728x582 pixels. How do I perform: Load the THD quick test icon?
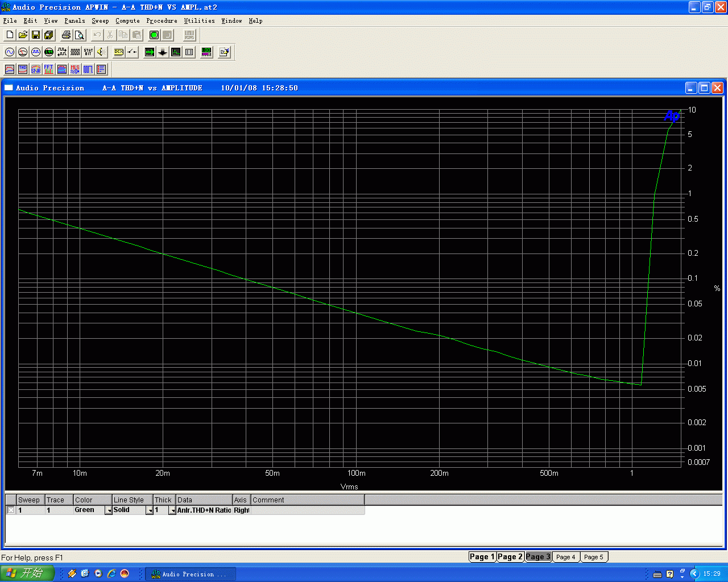[x=23, y=69]
